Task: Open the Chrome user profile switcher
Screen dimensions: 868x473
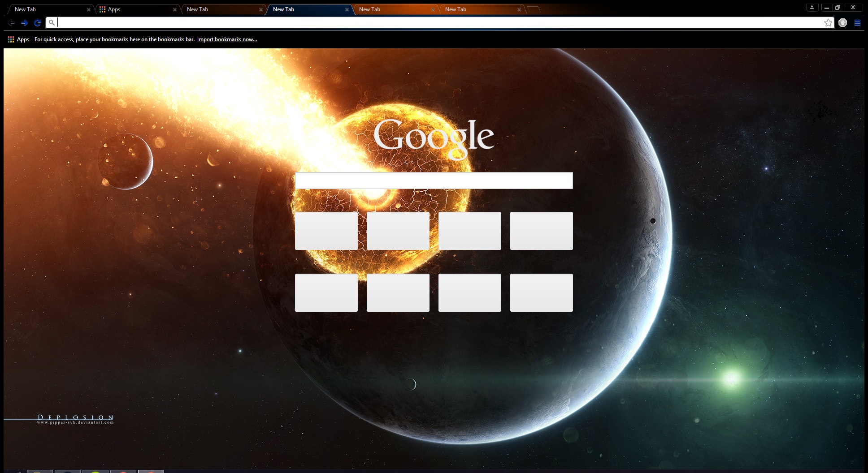Action: point(812,7)
